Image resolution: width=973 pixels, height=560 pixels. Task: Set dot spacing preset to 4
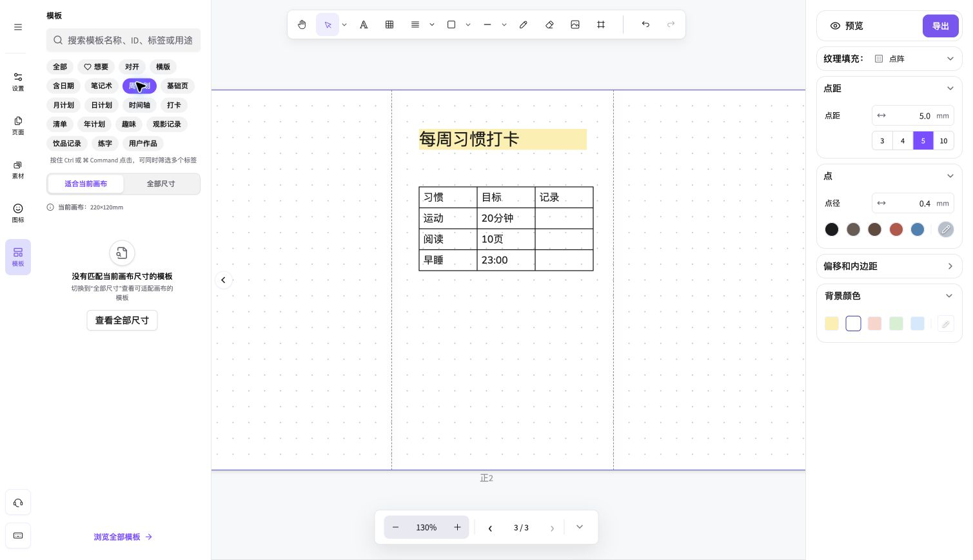903,140
